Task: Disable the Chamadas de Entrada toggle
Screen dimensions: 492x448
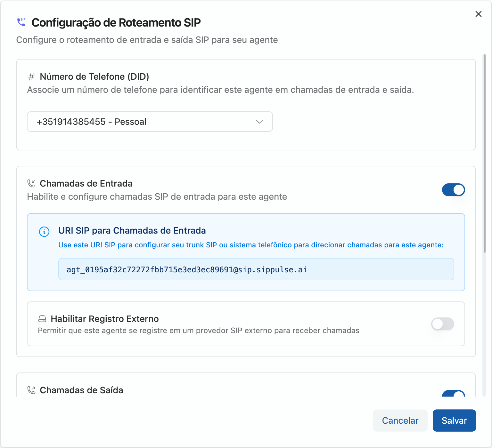Action: coord(453,189)
